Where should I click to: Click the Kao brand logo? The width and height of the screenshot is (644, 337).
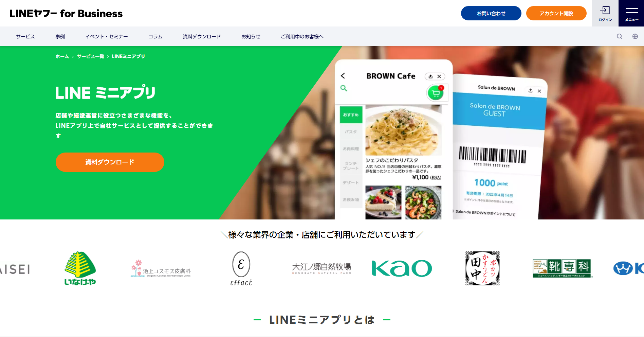[402, 268]
